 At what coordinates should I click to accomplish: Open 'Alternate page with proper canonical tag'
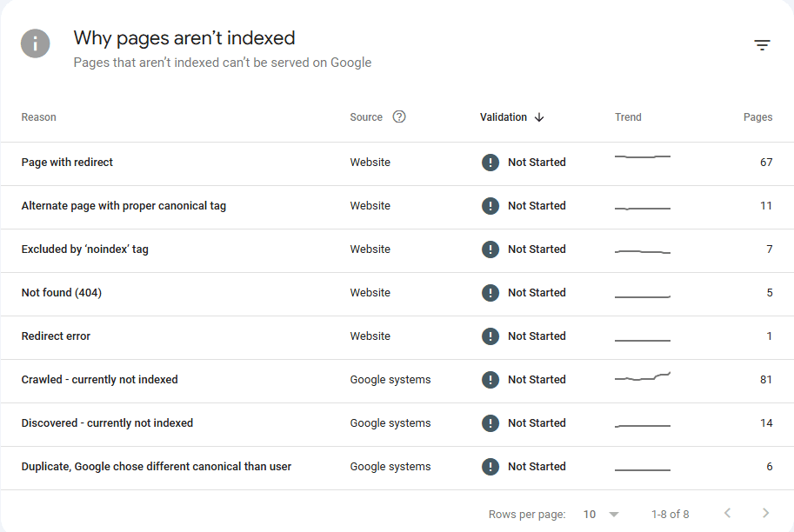tap(123, 206)
